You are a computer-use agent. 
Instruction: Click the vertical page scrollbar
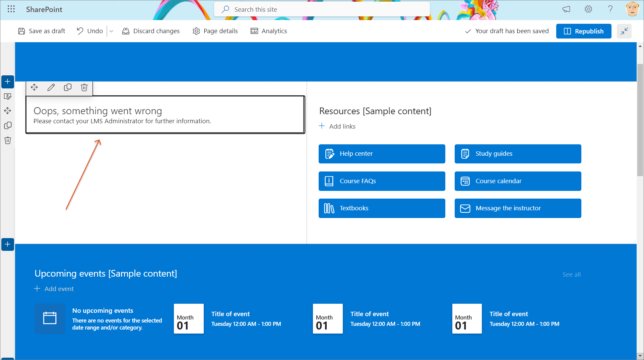pyautogui.click(x=640, y=121)
